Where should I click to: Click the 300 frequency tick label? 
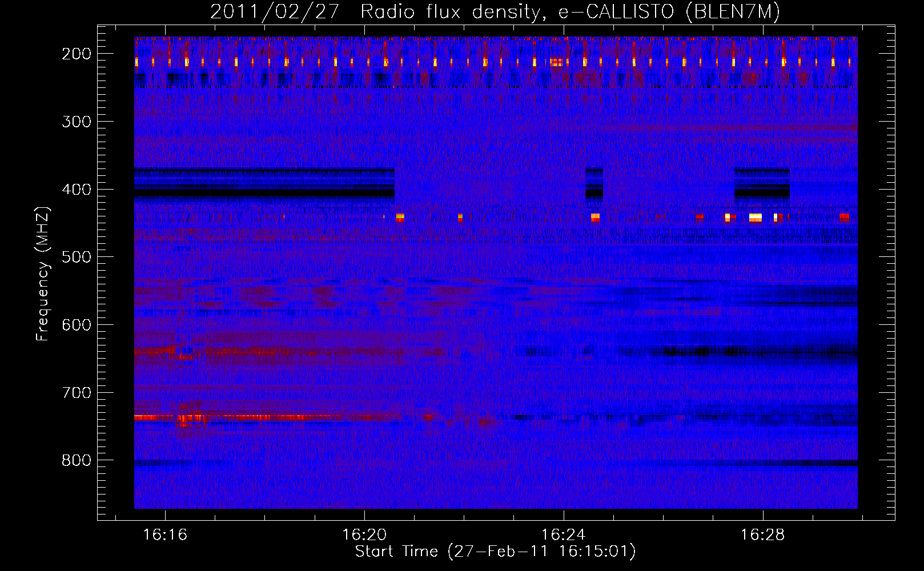point(77,122)
